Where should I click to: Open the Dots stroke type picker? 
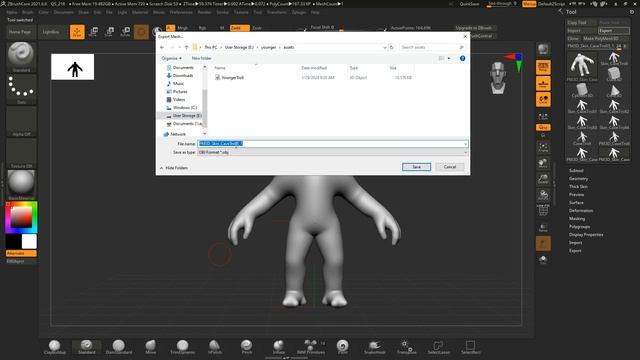[x=21, y=89]
